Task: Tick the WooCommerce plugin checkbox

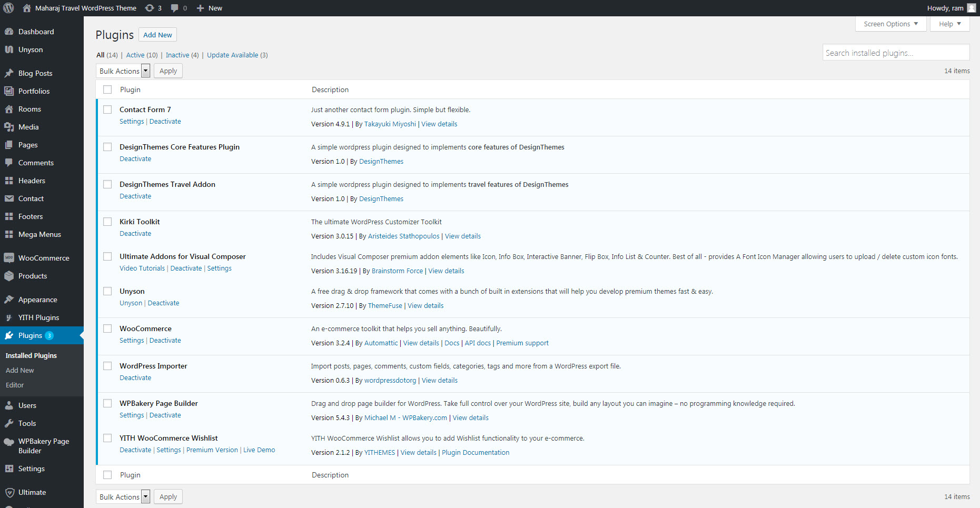Action: click(107, 328)
